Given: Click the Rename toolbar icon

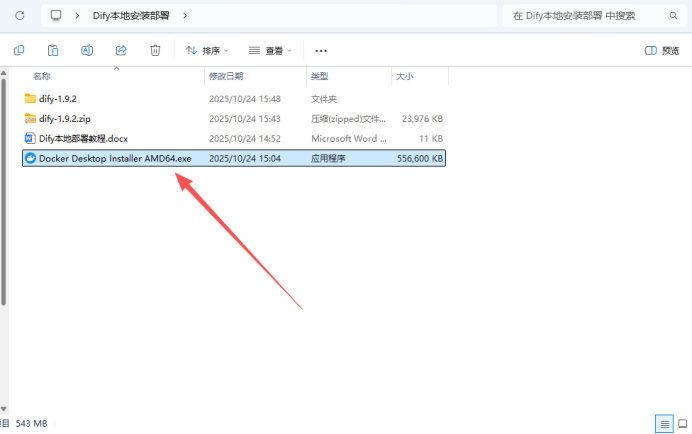Looking at the screenshot, I should point(87,50).
